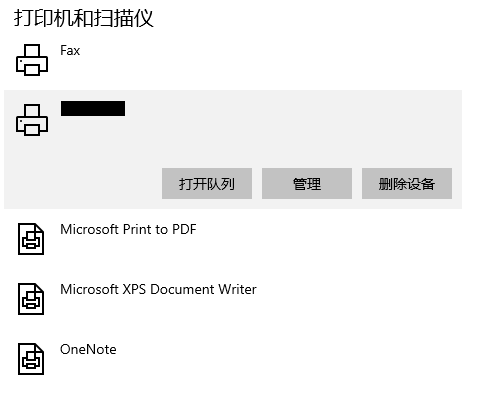Open the print queue with 打开队列
This screenshot has width=479, height=393.
click(207, 184)
